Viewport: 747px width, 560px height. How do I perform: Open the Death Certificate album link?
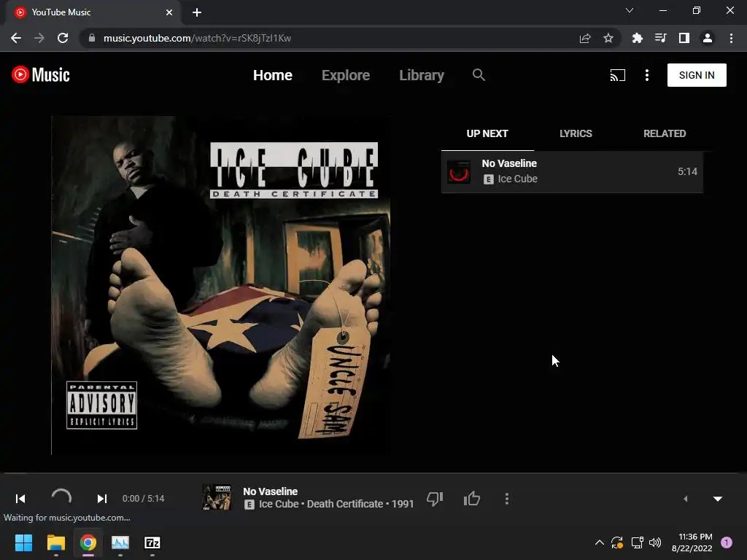point(345,505)
